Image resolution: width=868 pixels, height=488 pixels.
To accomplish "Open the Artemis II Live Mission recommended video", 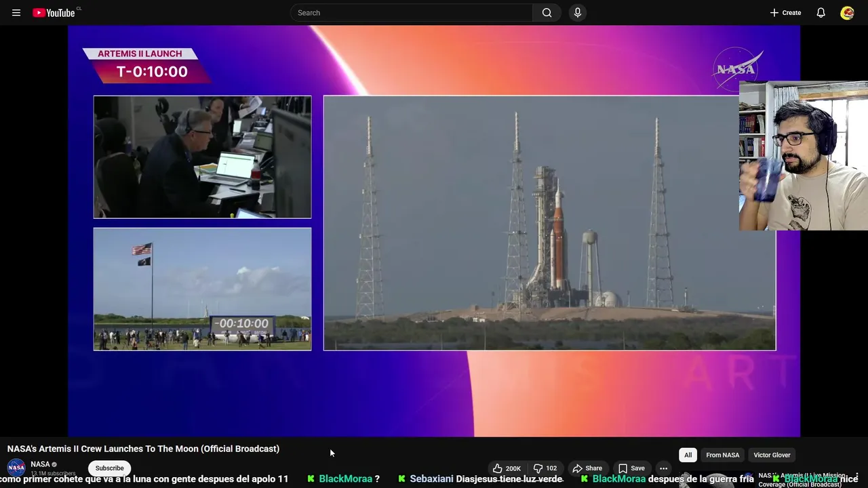I will (802, 479).
